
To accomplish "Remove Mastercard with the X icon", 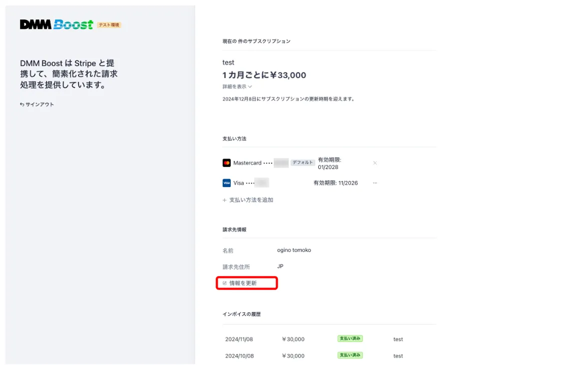I will click(x=375, y=163).
